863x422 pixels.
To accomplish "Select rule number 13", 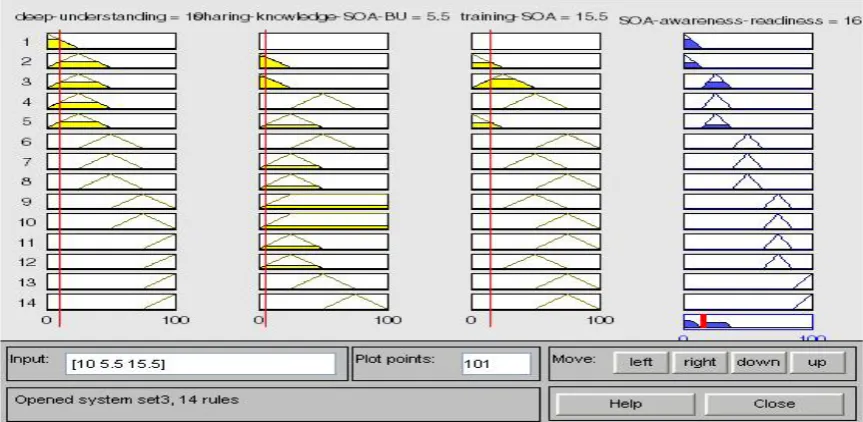I will point(26,282).
